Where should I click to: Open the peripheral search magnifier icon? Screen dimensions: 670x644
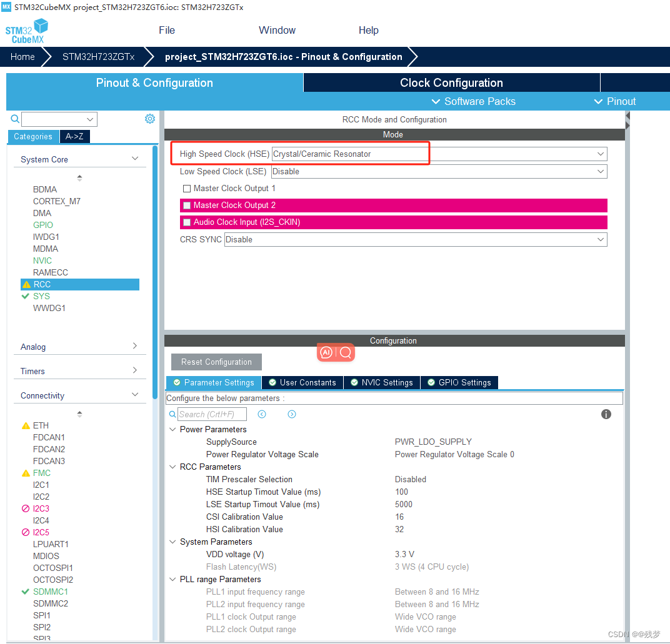[14, 119]
